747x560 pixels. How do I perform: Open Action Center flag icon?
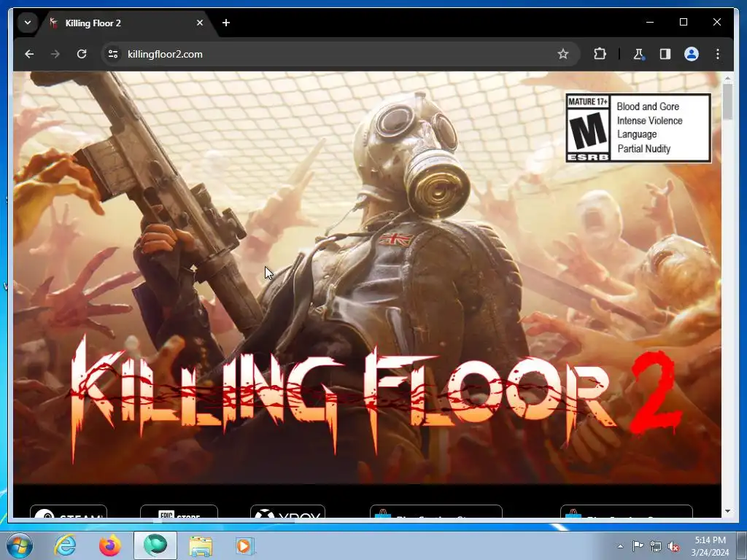tap(638, 546)
